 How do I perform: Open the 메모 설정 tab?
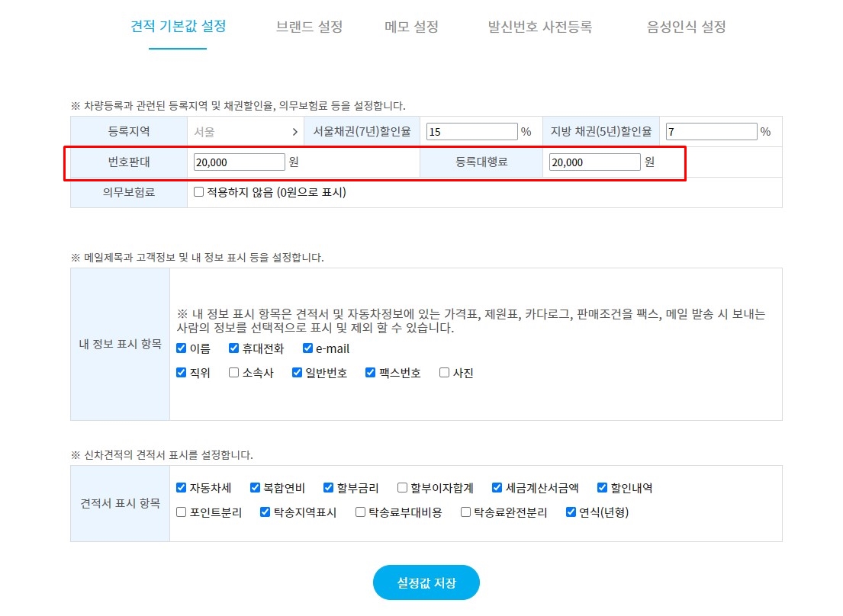[411, 27]
